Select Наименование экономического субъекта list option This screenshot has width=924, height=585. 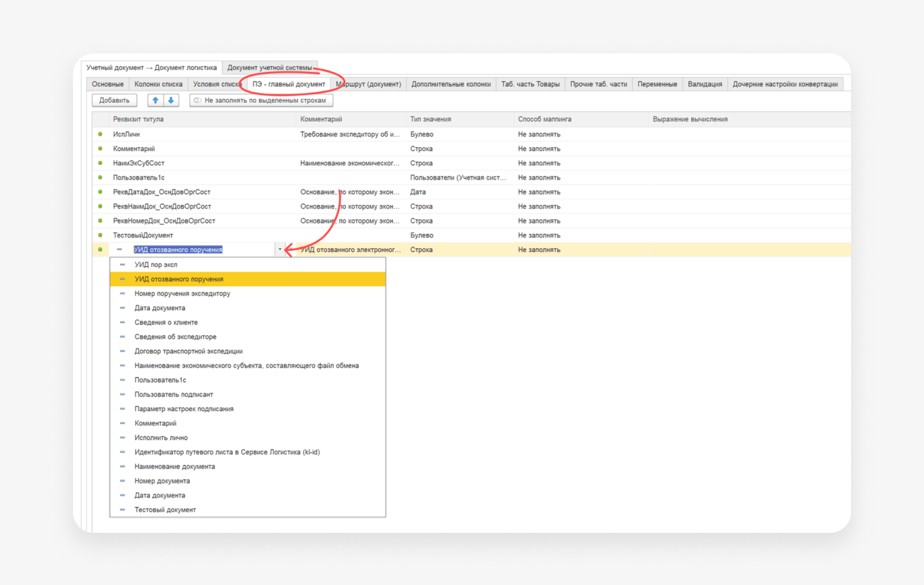248,365
